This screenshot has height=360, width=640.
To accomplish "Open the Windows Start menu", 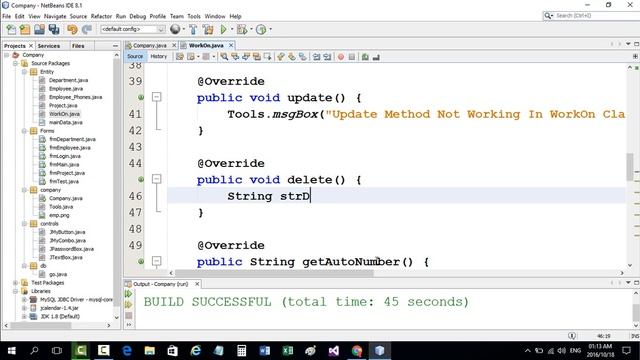I will (x=11, y=351).
